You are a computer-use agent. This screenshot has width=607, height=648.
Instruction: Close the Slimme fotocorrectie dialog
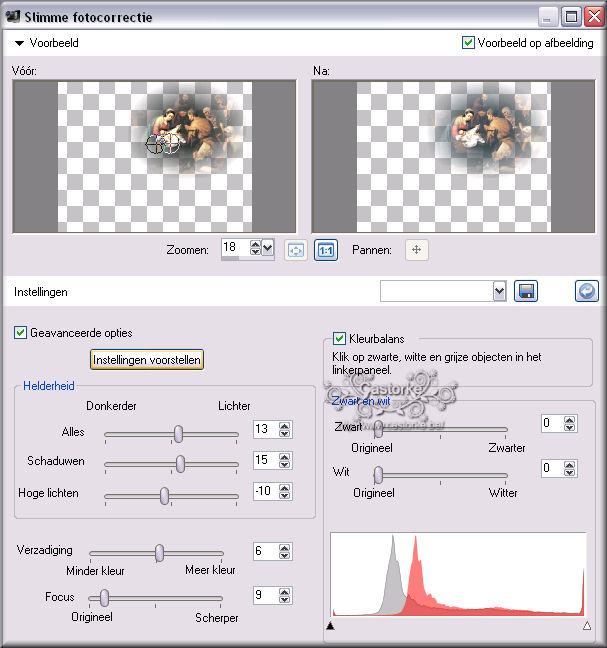(594, 17)
